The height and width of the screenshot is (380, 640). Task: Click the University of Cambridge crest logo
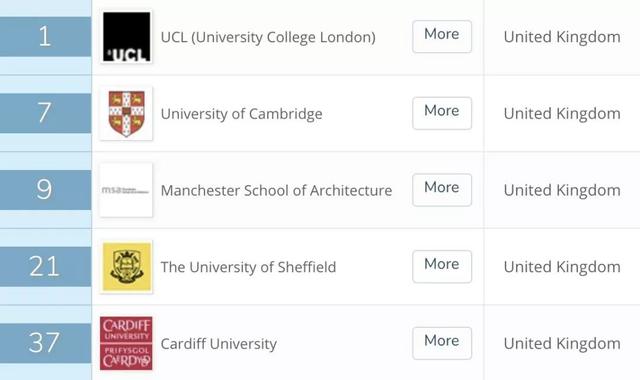click(126, 113)
